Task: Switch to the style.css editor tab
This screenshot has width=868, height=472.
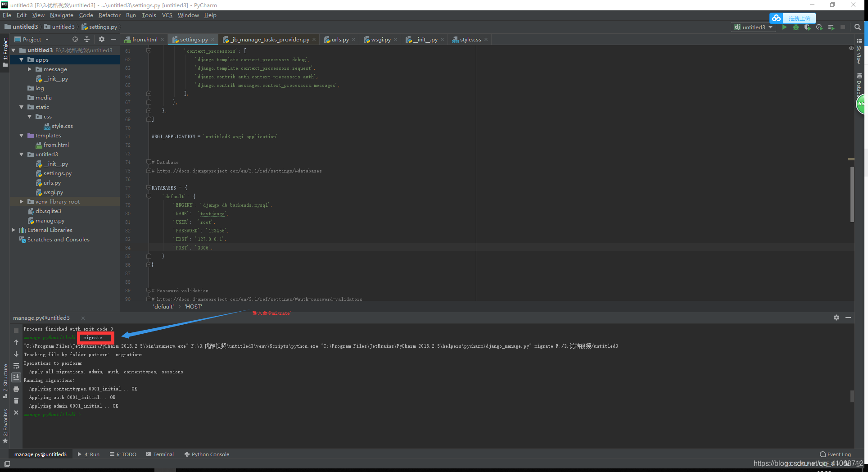Action: (470, 40)
